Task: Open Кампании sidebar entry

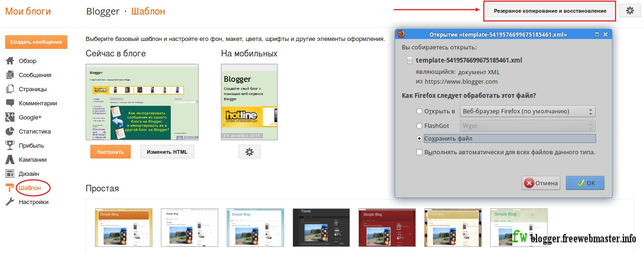Action: 32,159
